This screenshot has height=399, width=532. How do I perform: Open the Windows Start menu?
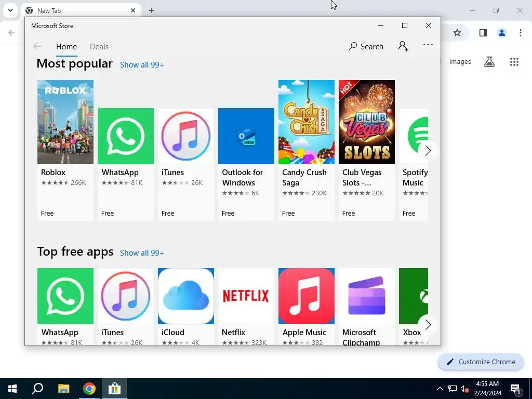tap(12, 389)
